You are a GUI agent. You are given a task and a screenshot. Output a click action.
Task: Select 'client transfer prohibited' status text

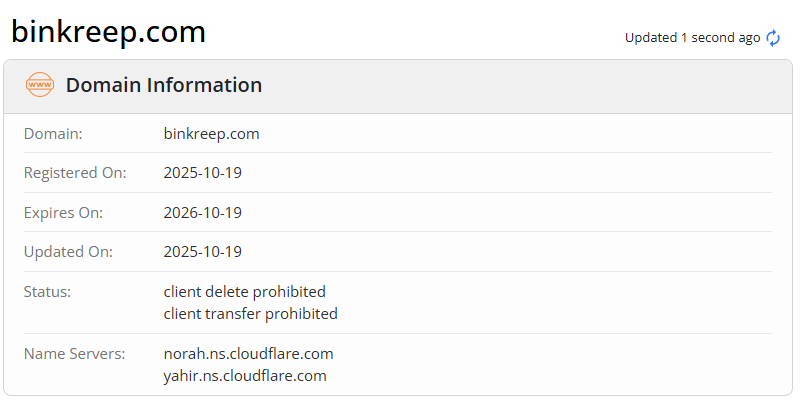pyautogui.click(x=251, y=314)
